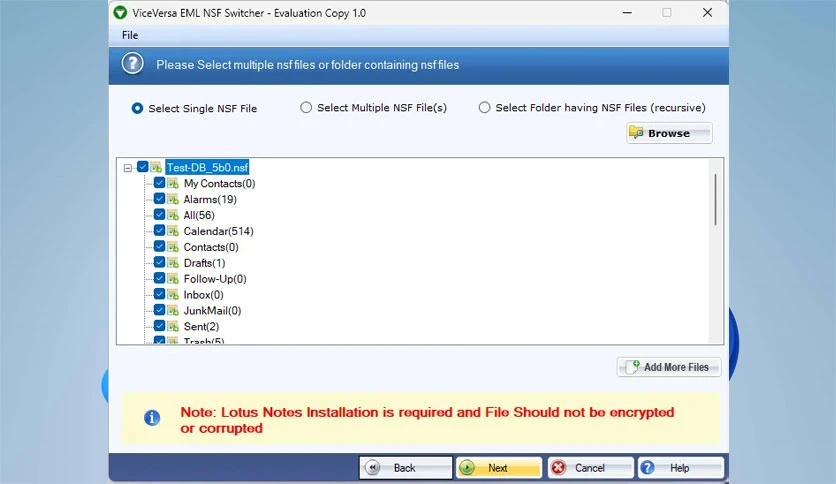Choose Select Single NSF File option
The height and width of the screenshot is (484, 836).
(137, 108)
